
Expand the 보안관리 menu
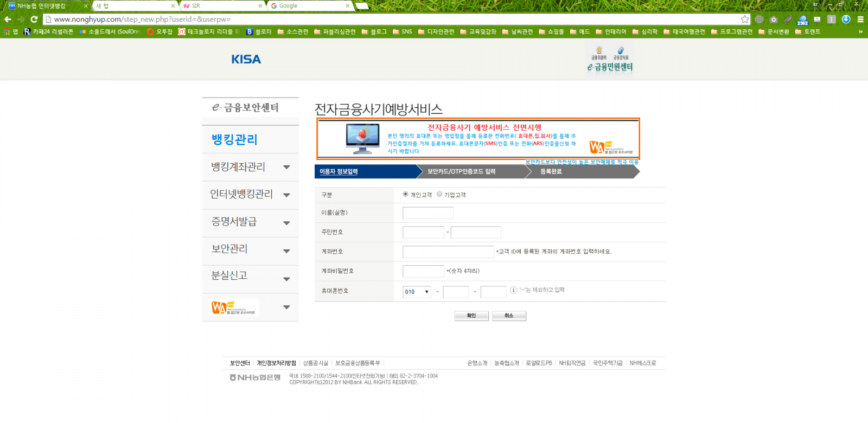click(x=286, y=251)
